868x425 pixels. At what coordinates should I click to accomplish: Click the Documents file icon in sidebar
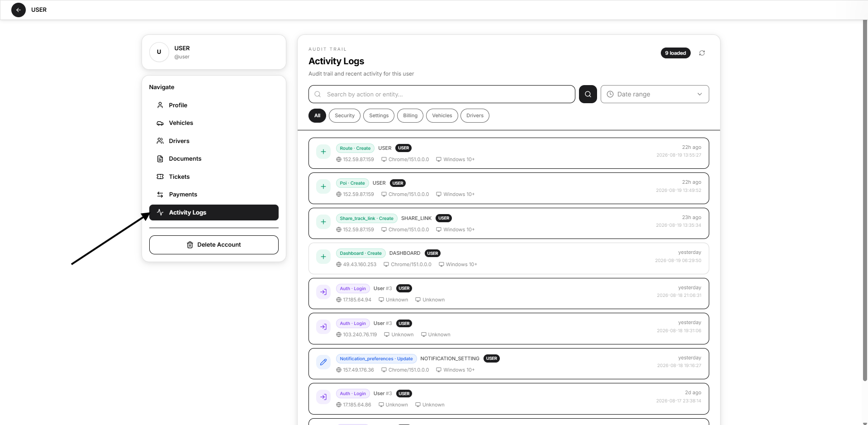coord(160,159)
